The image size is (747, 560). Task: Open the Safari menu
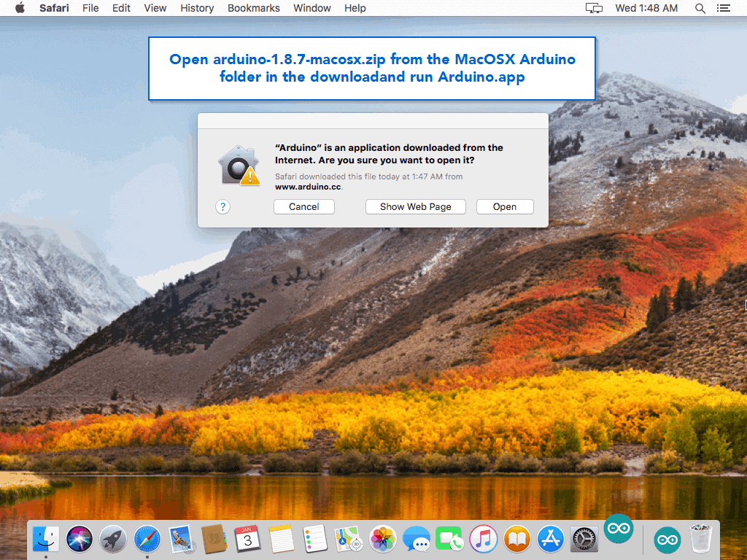pyautogui.click(x=54, y=8)
